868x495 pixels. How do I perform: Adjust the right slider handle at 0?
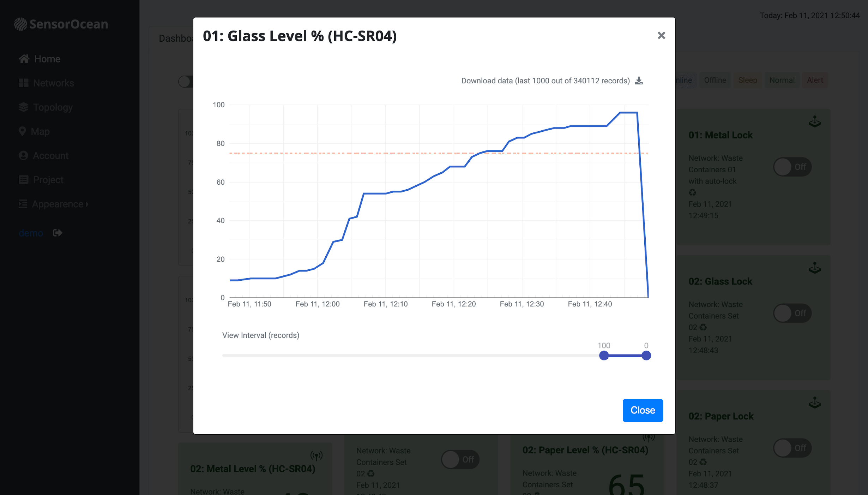[x=646, y=356]
